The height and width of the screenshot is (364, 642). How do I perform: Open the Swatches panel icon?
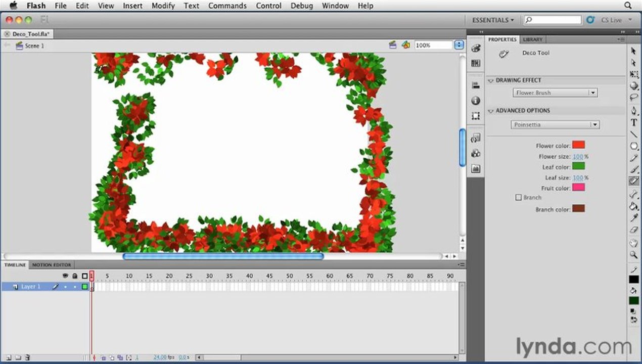(475, 63)
